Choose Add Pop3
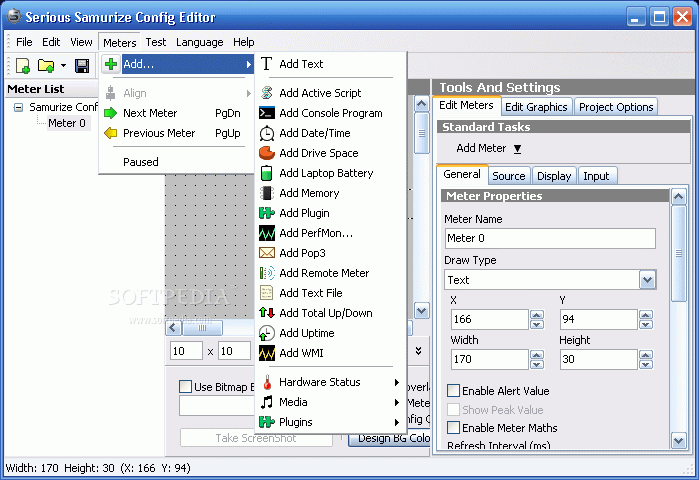 click(x=331, y=253)
